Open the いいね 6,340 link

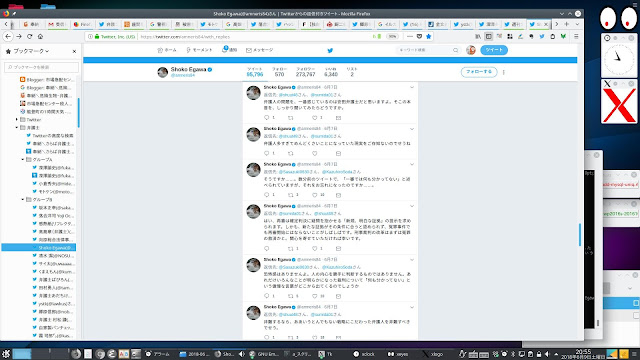(331, 72)
